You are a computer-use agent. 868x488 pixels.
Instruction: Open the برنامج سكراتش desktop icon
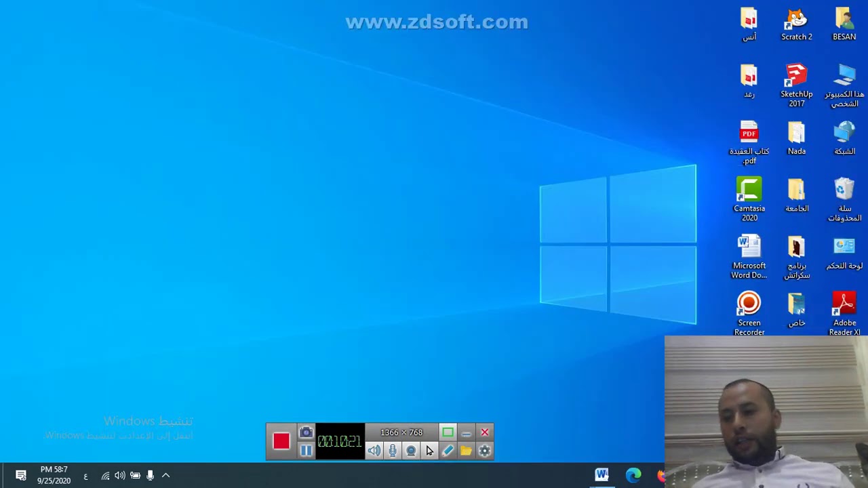(797, 257)
